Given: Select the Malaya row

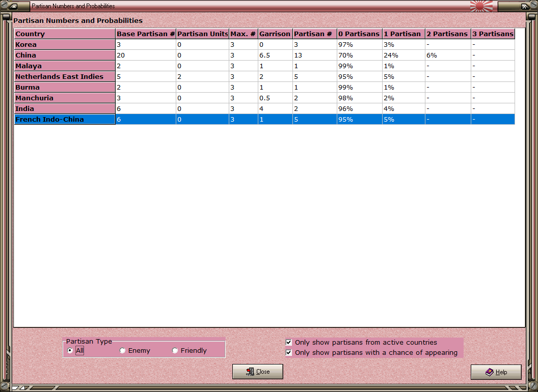Looking at the screenshot, I should click(x=264, y=66).
